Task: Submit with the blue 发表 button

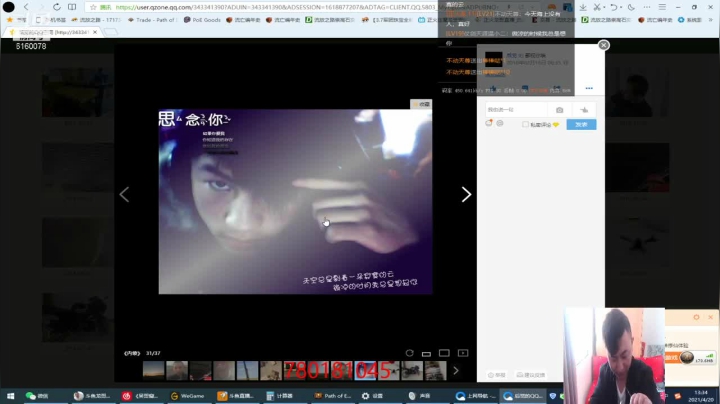Action: click(x=581, y=124)
